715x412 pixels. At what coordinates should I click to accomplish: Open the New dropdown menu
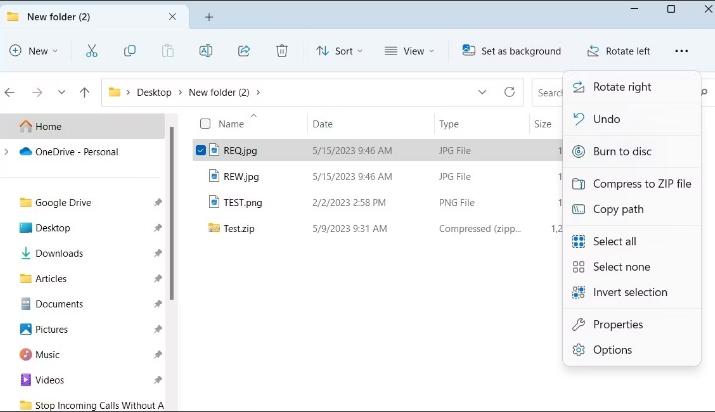(34, 51)
